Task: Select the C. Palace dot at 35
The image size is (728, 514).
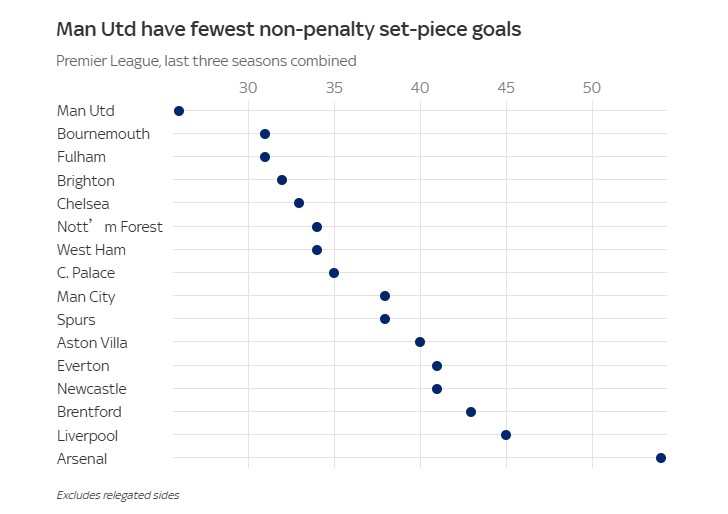Action: 334,273
